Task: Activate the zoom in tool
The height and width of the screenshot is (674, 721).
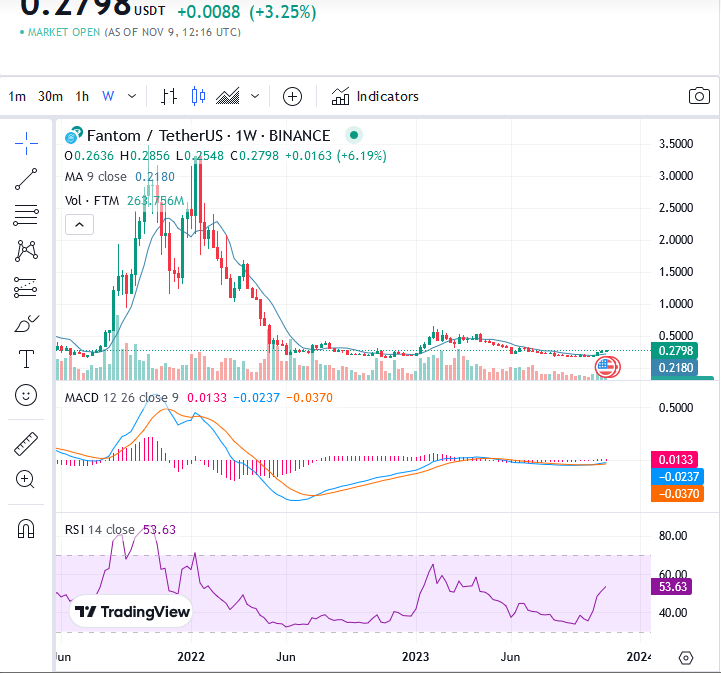Action: click(25, 479)
